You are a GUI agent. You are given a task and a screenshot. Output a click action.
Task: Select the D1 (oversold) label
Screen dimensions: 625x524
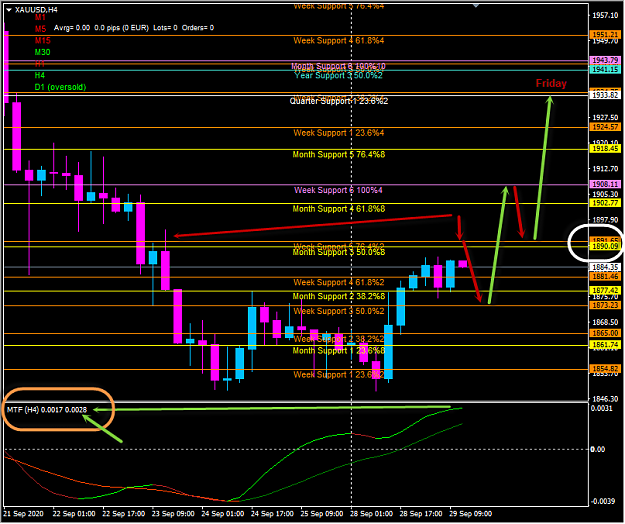60,87
